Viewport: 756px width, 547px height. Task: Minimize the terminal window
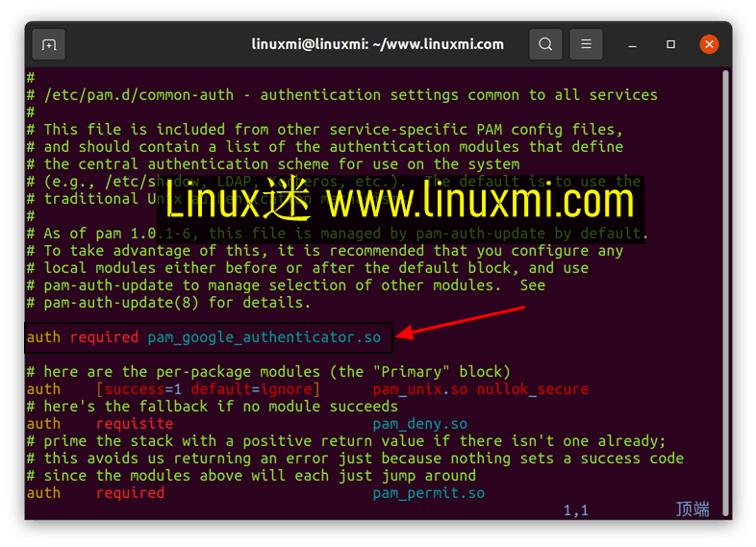(632, 45)
